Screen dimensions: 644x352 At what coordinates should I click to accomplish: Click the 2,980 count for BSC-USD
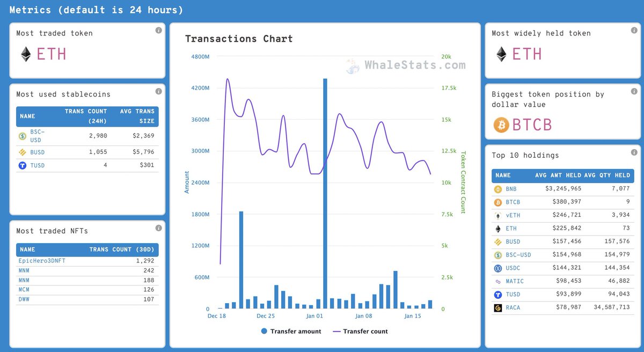click(98, 136)
